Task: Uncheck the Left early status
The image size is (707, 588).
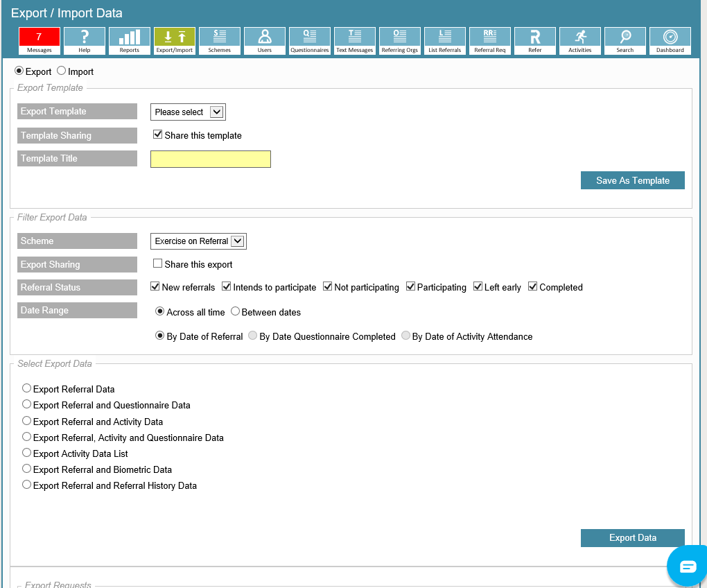Action: tap(478, 286)
